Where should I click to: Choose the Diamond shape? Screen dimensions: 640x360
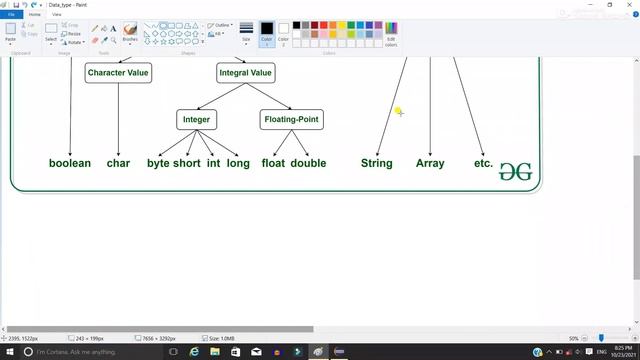coord(155,33)
